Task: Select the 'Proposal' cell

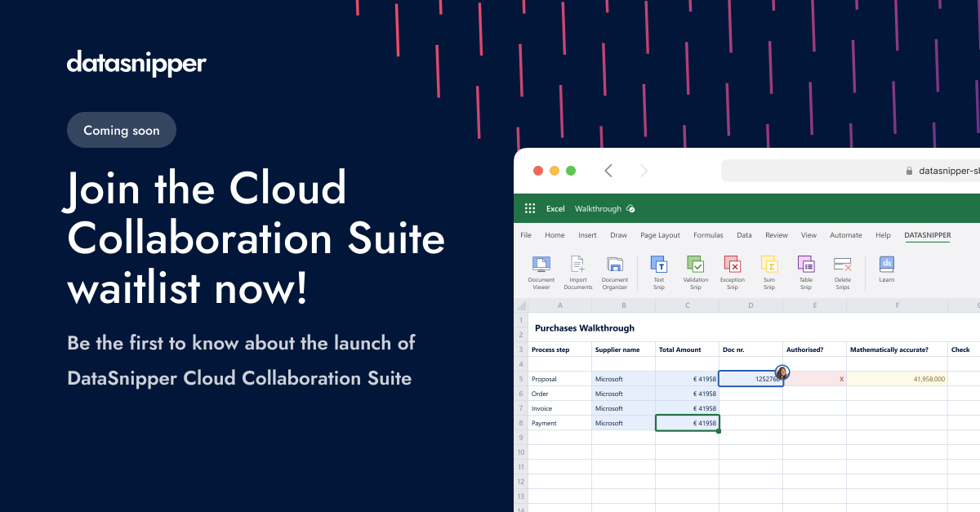Action: point(560,379)
